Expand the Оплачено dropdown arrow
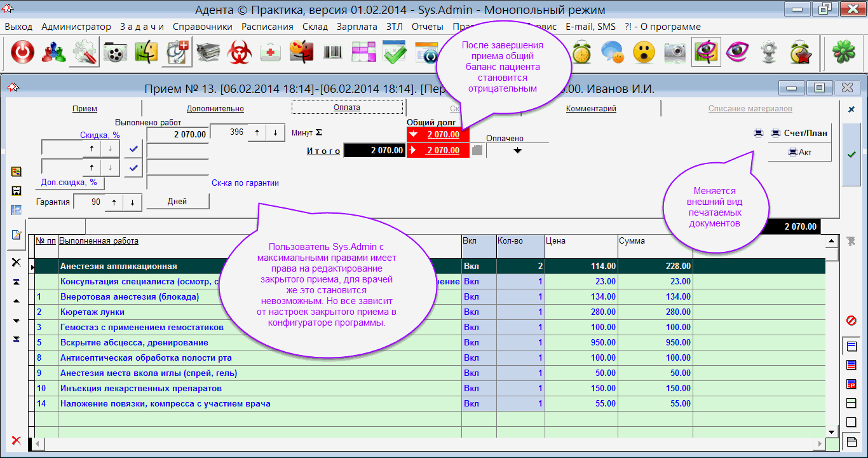This screenshot has height=458, width=868. [517, 151]
